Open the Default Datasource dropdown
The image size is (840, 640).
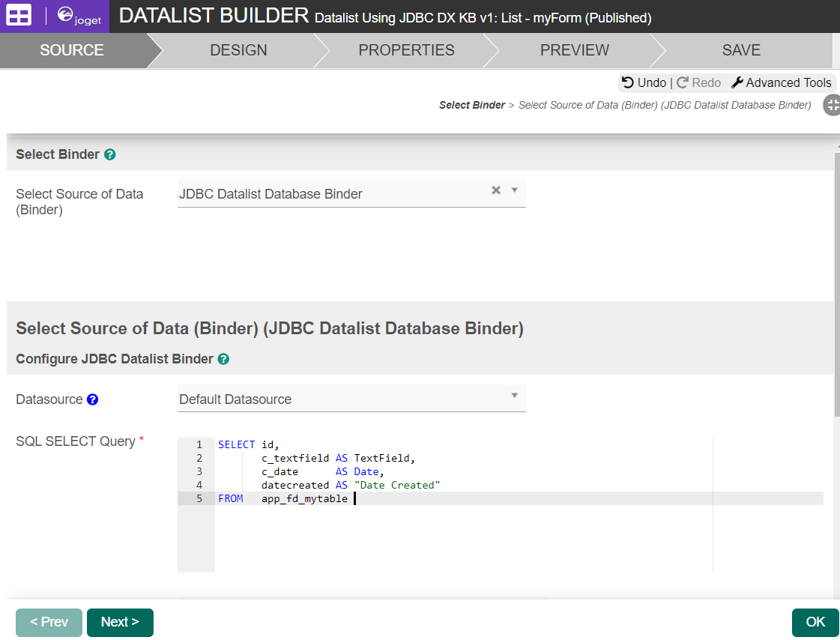(x=515, y=396)
